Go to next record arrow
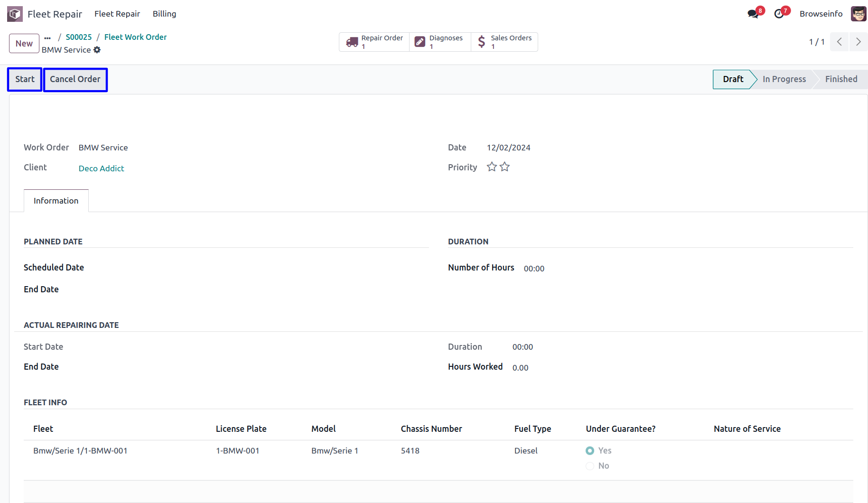 click(x=858, y=42)
